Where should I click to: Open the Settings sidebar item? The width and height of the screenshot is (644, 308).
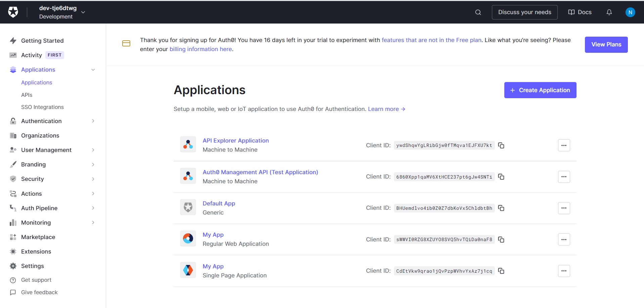(33, 266)
